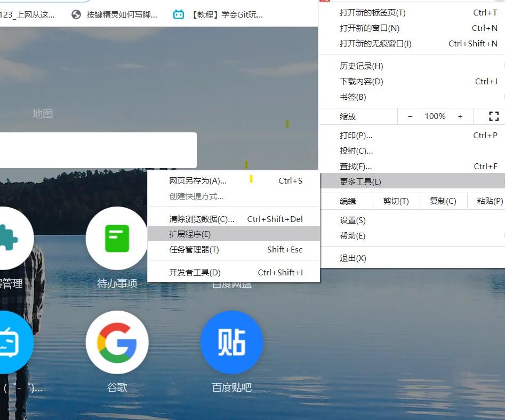Click the 地图 link on the page

pyautogui.click(x=42, y=113)
